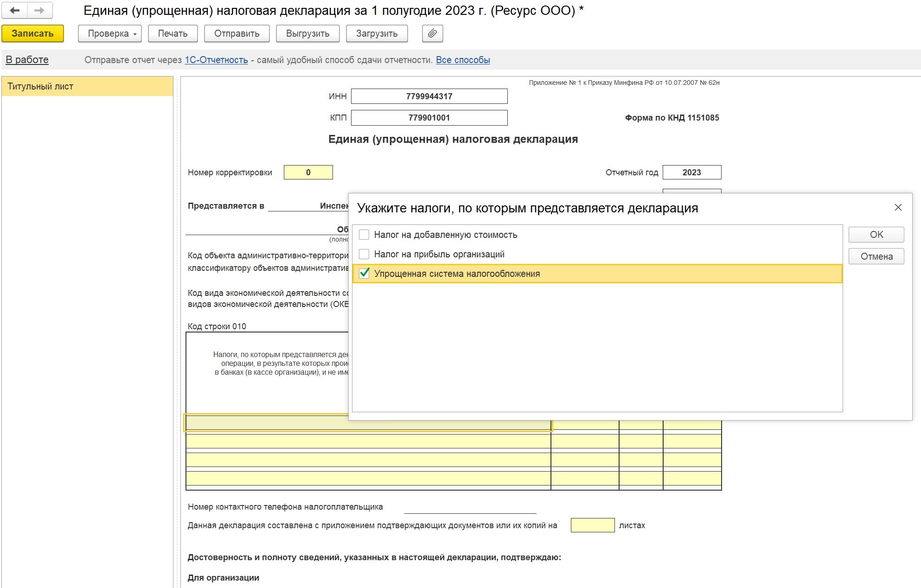Close the tax selection dialog
The height and width of the screenshot is (588, 921).
point(898,207)
